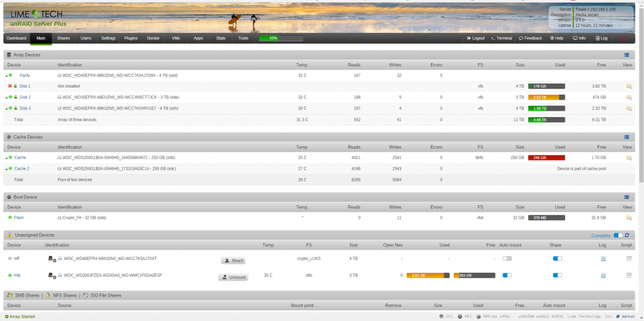
Task: Click the drive settings icon for sdg
Action: coord(52,275)
